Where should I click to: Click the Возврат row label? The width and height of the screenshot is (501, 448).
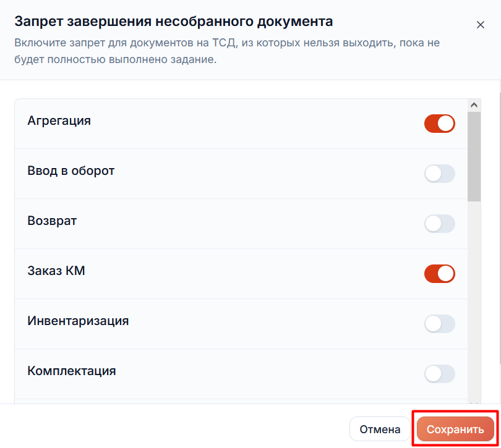pyautogui.click(x=52, y=221)
